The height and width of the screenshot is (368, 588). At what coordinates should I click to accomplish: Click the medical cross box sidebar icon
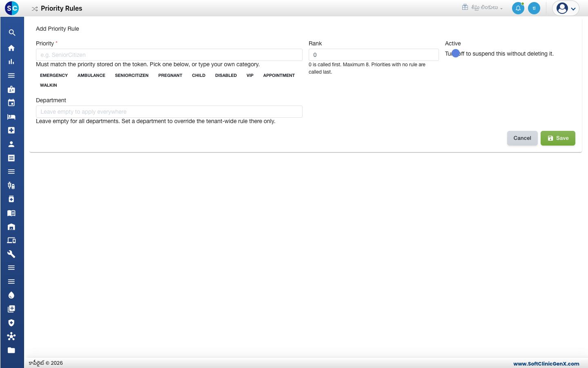(11, 130)
